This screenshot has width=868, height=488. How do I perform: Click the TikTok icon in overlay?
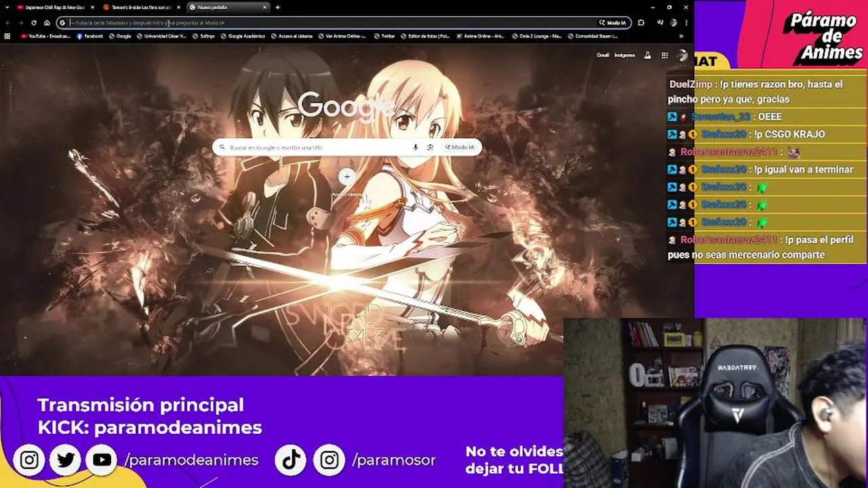pos(292,460)
